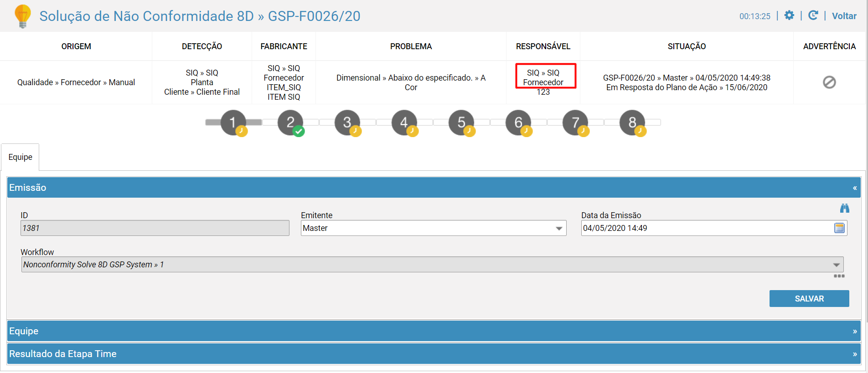Go to 8D step 6
The image size is (868, 373).
point(518,123)
